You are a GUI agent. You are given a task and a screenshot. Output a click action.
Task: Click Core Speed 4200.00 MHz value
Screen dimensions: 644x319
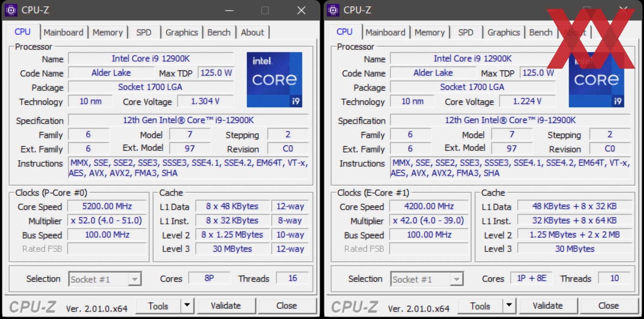click(429, 206)
